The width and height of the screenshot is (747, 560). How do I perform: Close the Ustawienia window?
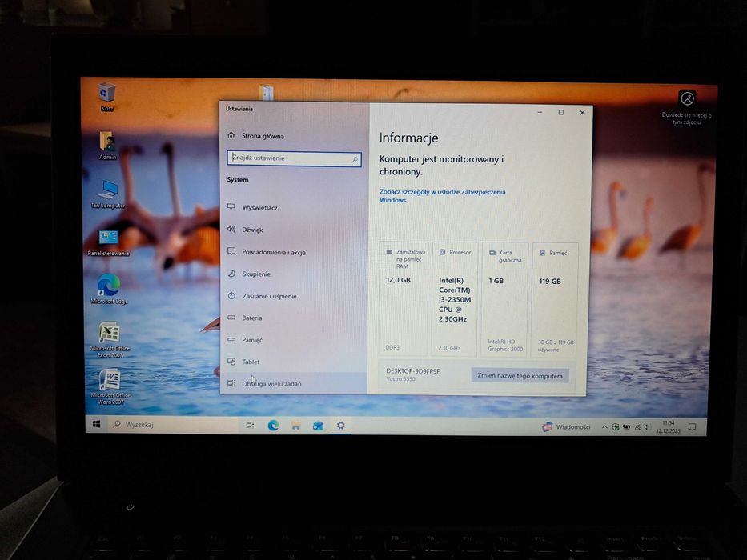tap(582, 113)
